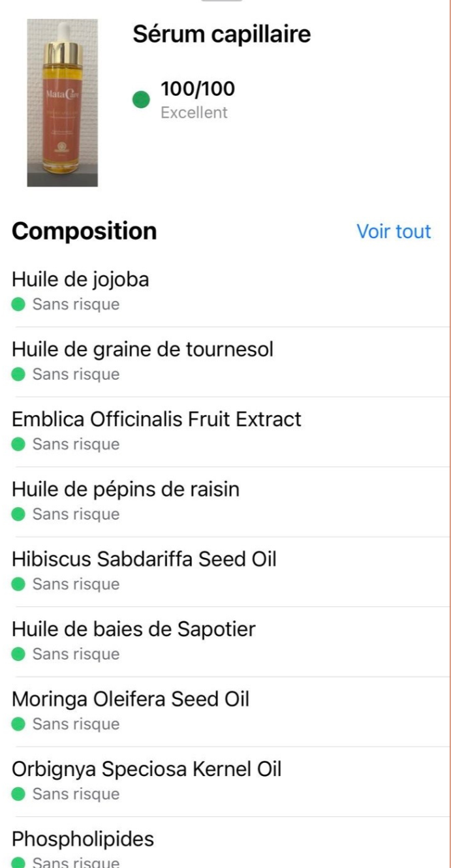The width and height of the screenshot is (451, 868).
Task: Tap green dot under Emblica Officinalis Fruit Extract
Action: pyautogui.click(x=19, y=444)
